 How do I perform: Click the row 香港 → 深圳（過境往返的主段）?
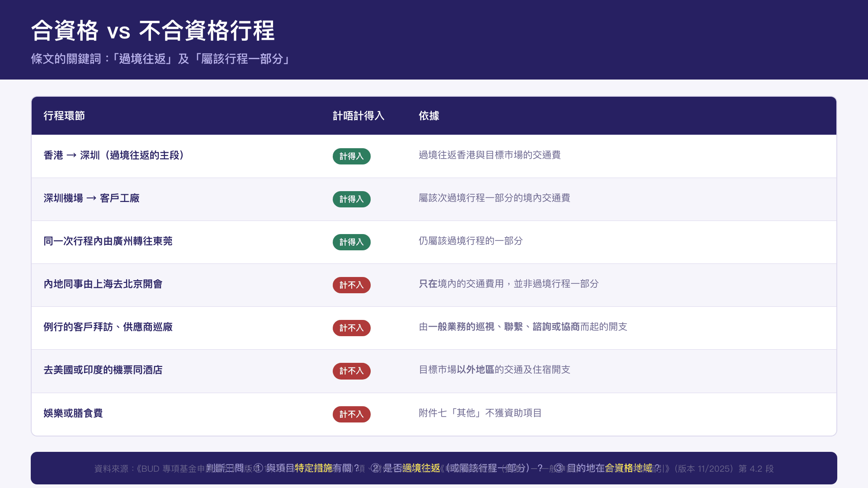click(434, 156)
